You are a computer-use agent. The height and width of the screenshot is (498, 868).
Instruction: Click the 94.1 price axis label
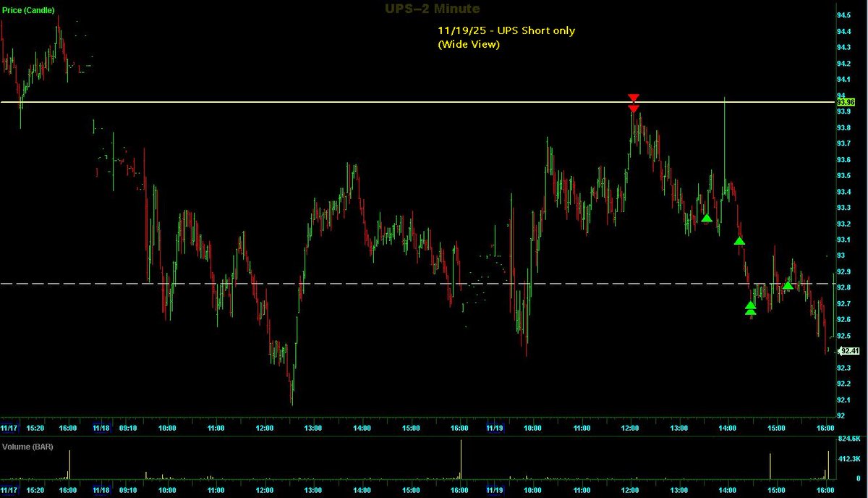pos(844,79)
